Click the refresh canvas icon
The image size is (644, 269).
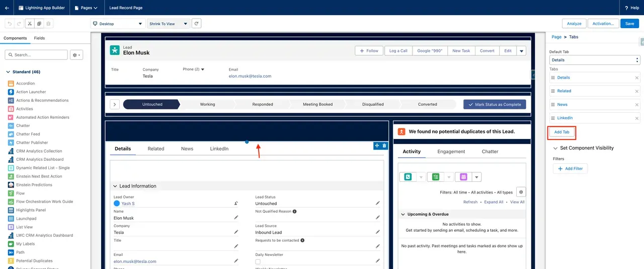(x=197, y=24)
